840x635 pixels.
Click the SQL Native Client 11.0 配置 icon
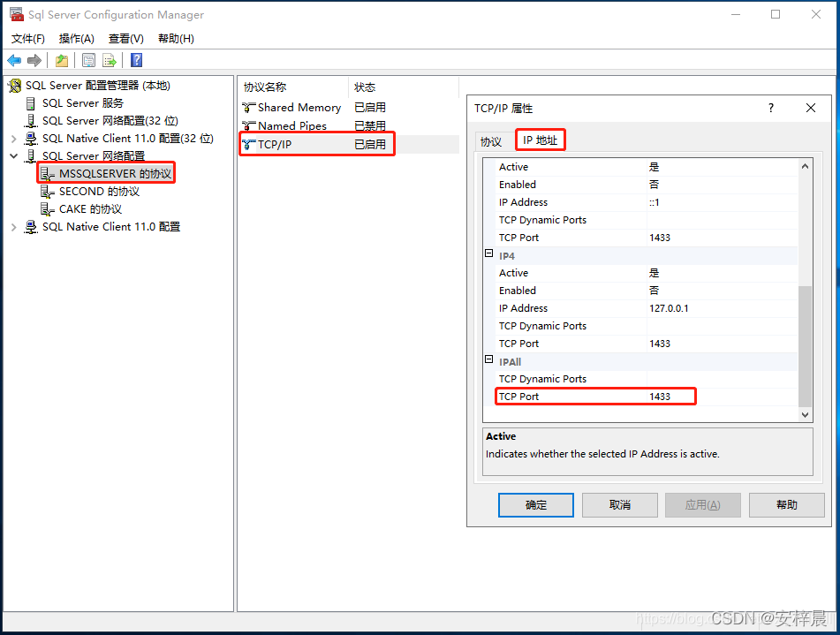click(x=31, y=227)
